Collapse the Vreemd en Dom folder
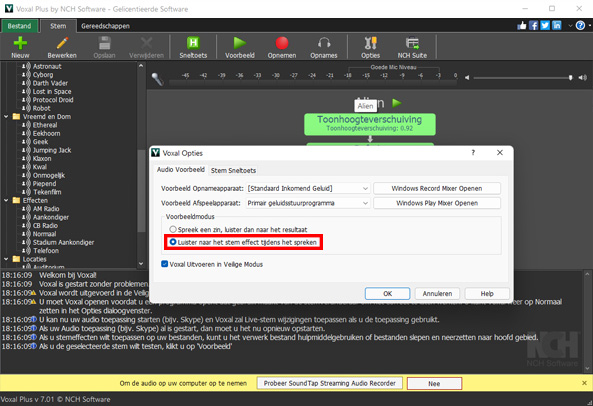593x406 pixels. 6,116
